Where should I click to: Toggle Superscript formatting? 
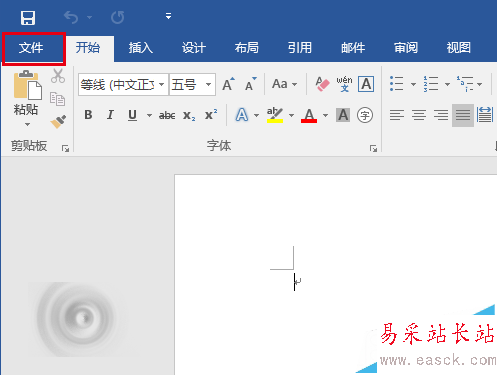[x=211, y=114]
